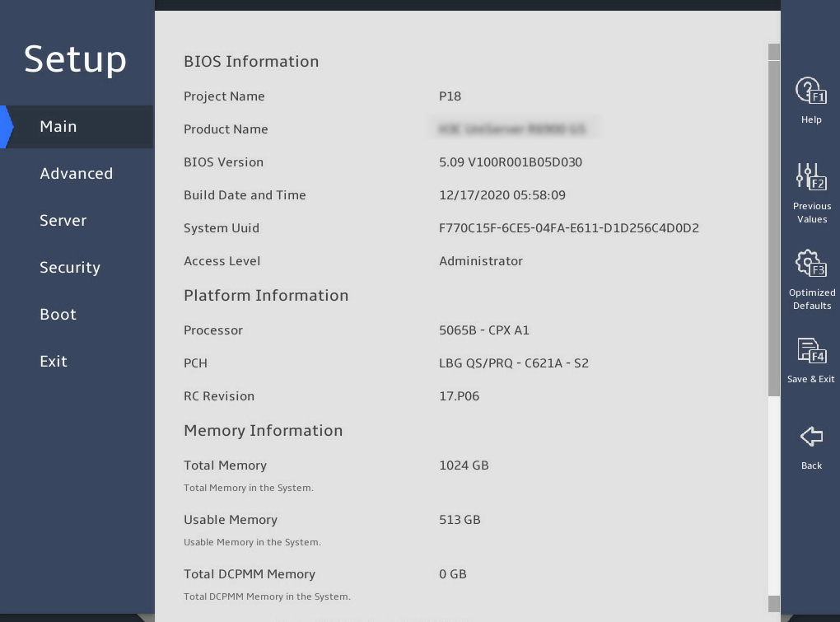This screenshot has height=622, width=840.
Task: Click 'Usable Memory in the System.' description
Action: click(x=252, y=542)
